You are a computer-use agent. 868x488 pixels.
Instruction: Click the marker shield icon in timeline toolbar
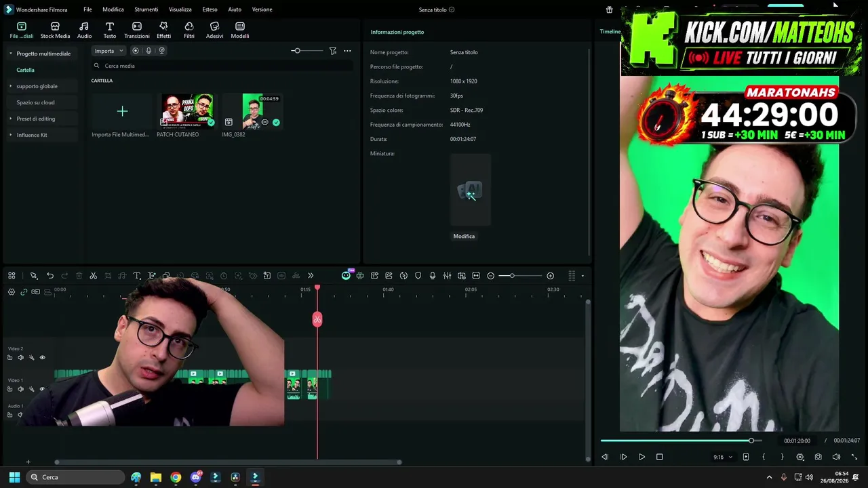click(418, 276)
